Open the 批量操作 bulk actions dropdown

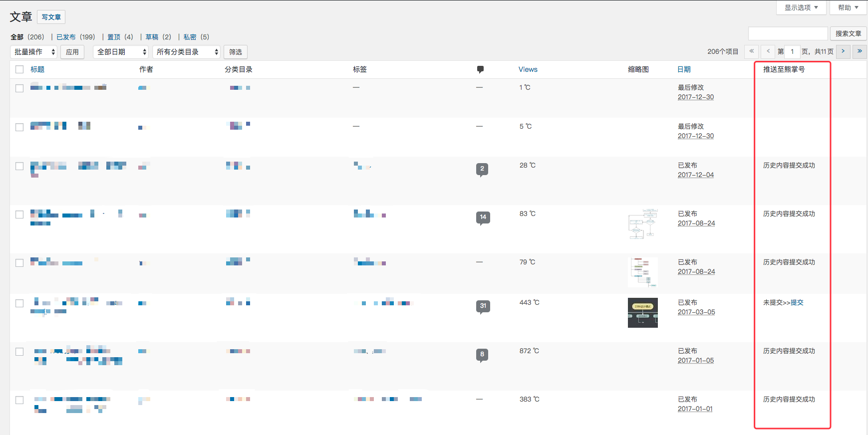point(34,52)
